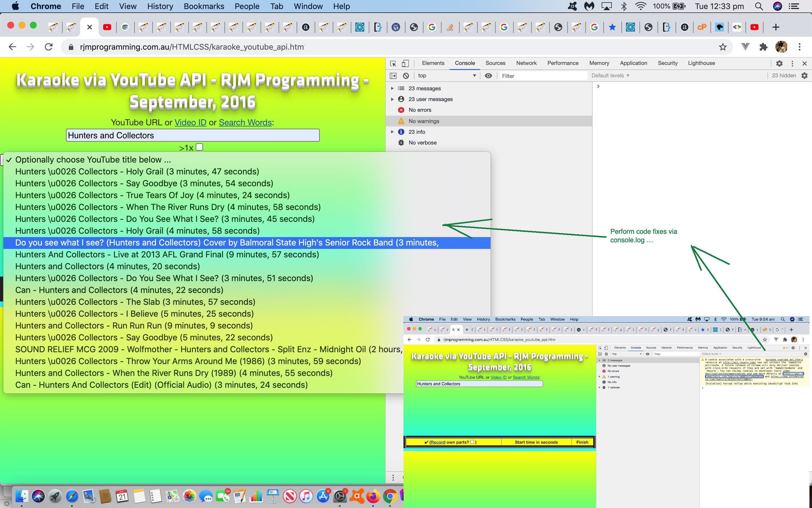Choose Throw Your Arms Around Me (1986)
Image resolution: width=812 pixels, height=508 pixels.
click(203, 361)
